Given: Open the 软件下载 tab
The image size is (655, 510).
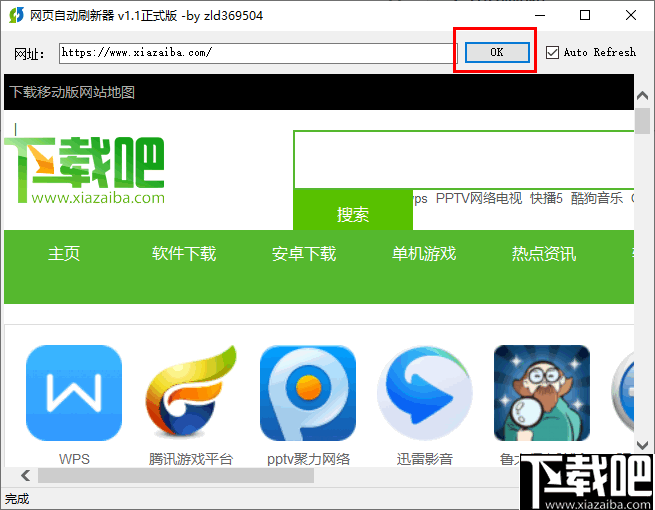Looking at the screenshot, I should (x=184, y=254).
